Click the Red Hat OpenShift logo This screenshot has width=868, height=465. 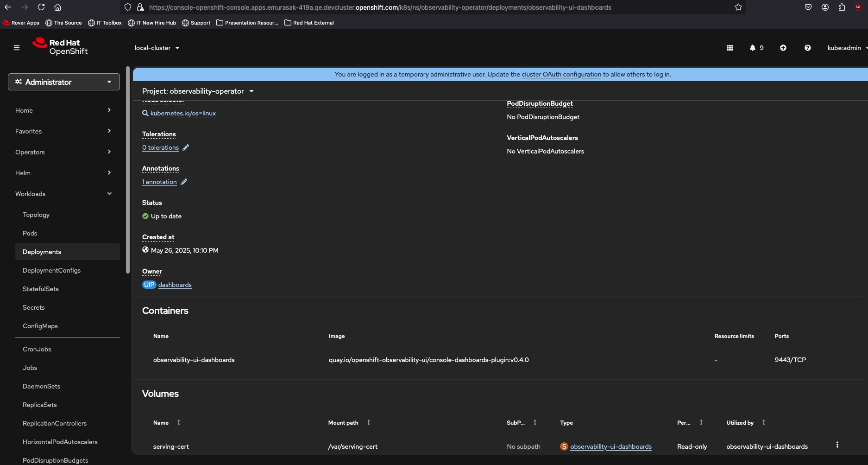tap(60, 47)
